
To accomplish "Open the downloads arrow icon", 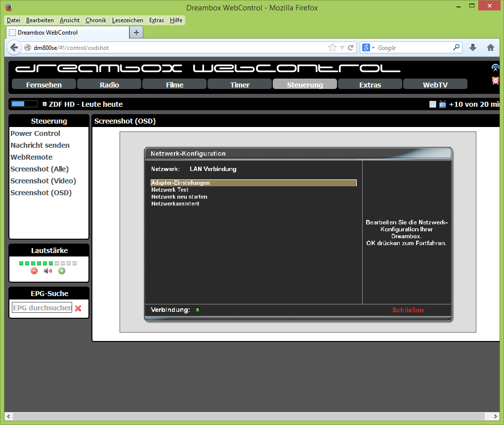I will point(472,47).
